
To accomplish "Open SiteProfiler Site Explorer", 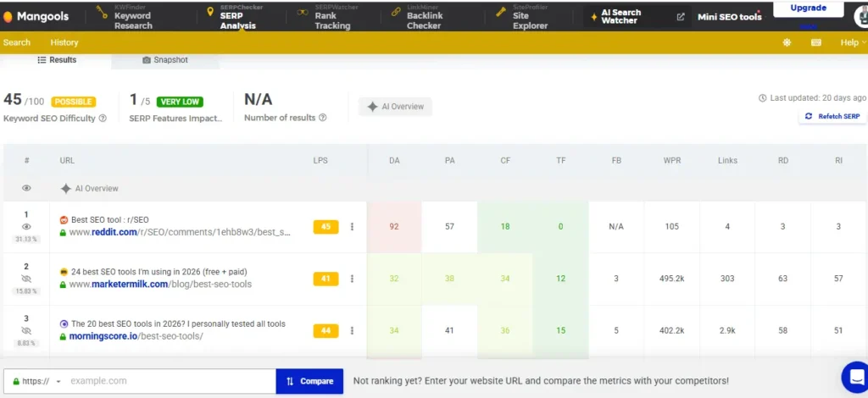I will (522, 17).
